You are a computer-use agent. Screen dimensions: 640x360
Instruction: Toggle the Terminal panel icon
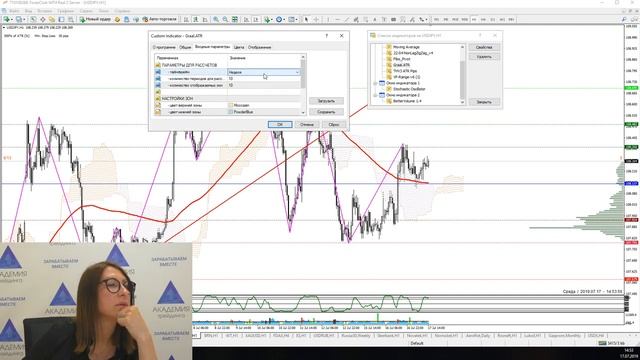[61, 19]
